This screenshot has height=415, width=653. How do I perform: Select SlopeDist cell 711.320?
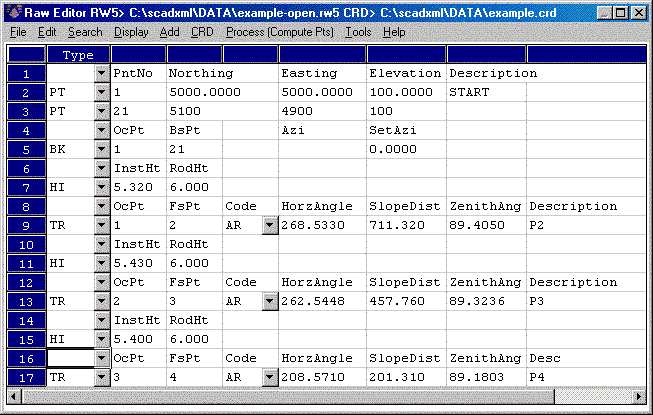[406, 225]
